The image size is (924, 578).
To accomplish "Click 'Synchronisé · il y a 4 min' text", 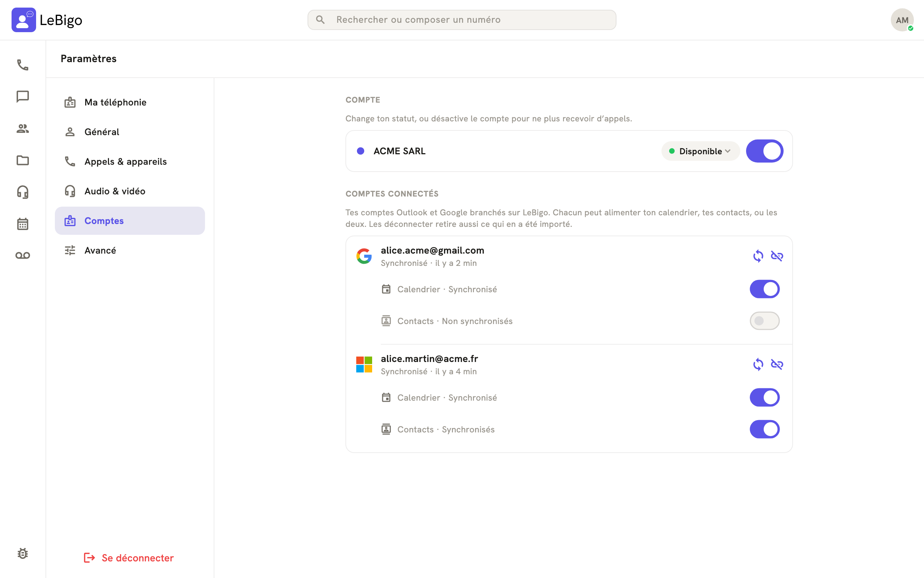I will (x=429, y=372).
